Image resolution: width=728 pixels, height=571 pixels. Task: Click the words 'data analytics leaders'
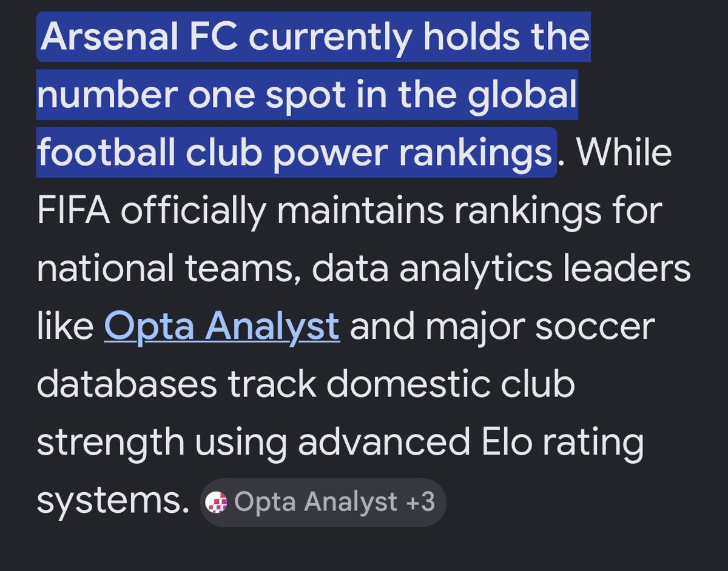click(x=500, y=270)
